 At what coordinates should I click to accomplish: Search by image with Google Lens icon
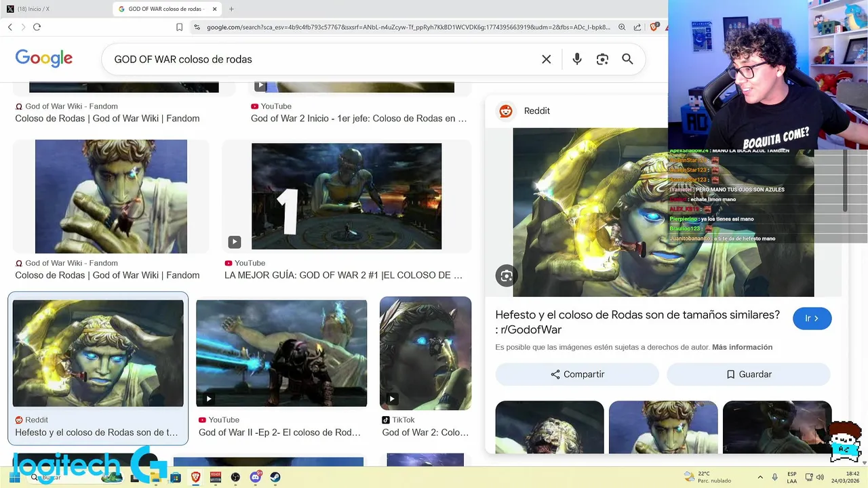click(602, 60)
